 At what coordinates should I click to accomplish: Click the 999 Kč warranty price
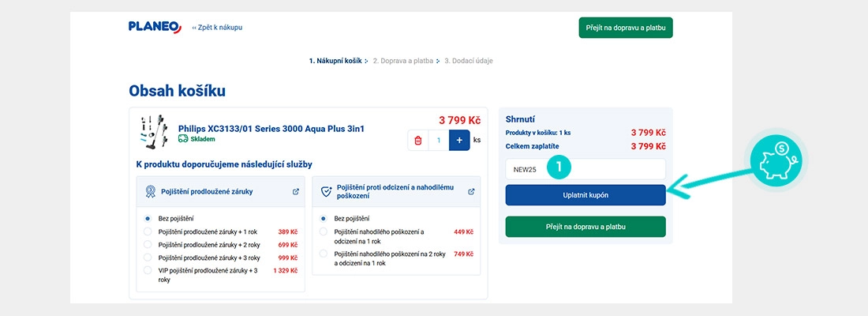click(x=288, y=258)
